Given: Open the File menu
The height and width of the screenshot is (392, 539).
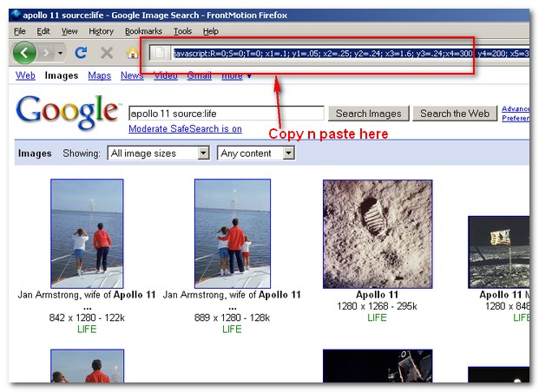Looking at the screenshot, I should pyautogui.click(x=20, y=31).
